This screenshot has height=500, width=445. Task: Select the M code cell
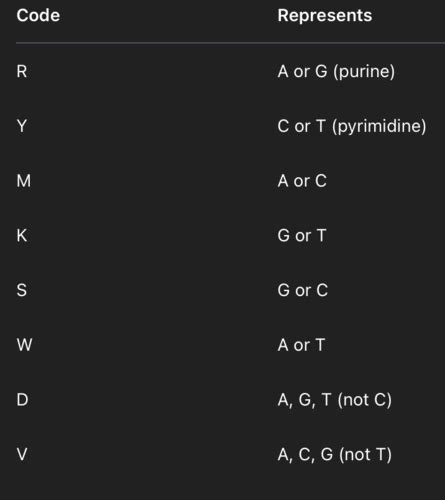coord(24,181)
